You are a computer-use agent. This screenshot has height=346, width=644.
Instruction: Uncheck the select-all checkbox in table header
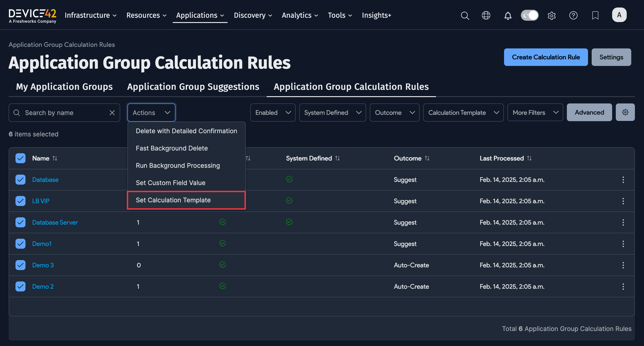20,158
